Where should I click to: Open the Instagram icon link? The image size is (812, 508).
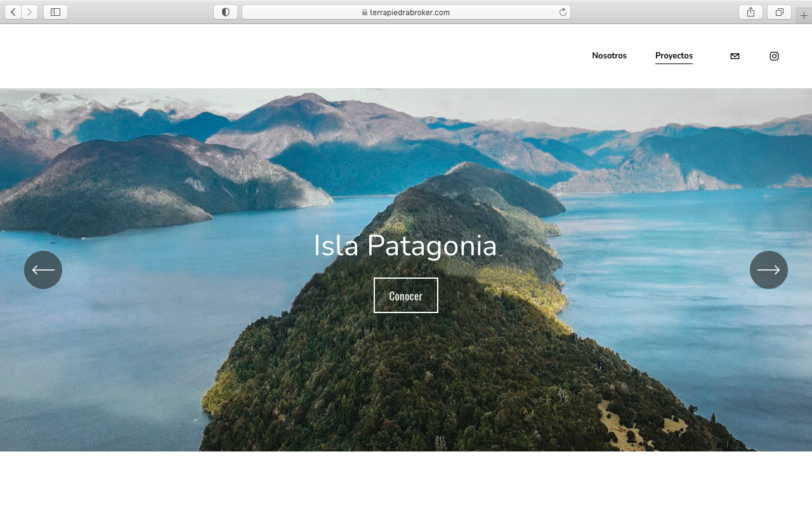click(x=774, y=56)
